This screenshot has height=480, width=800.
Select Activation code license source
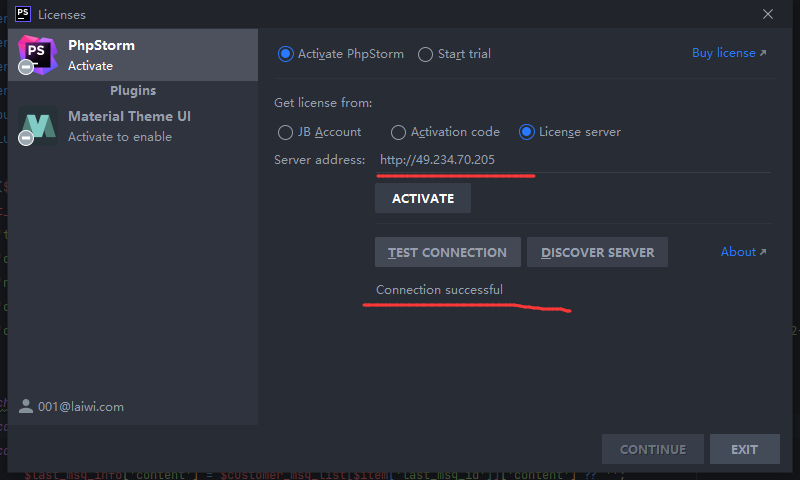point(398,132)
